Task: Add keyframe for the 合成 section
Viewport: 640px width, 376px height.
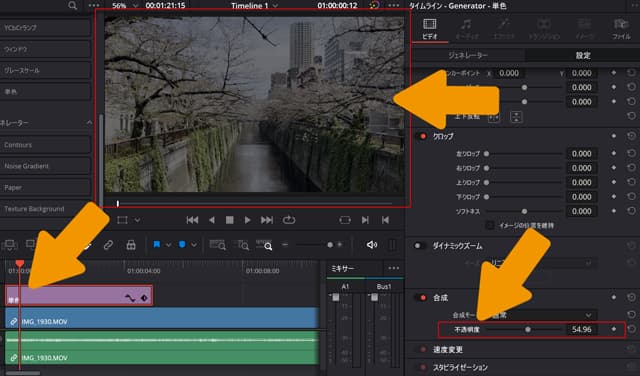Action: point(613,298)
